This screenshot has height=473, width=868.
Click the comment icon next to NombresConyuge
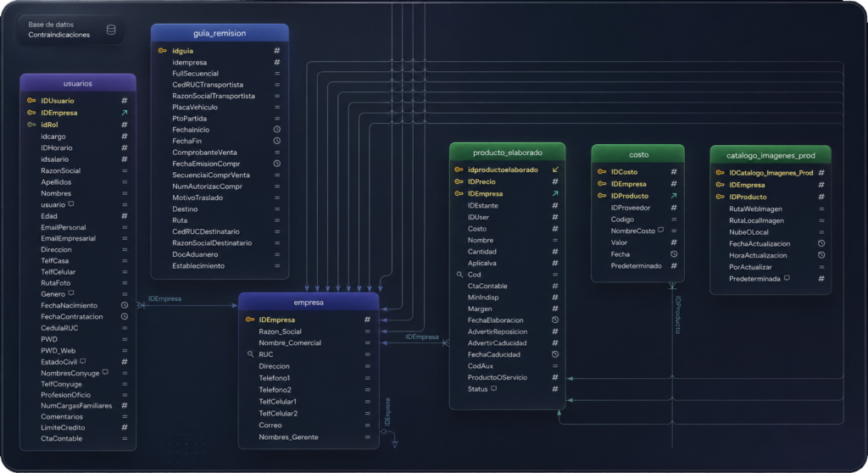(105, 372)
